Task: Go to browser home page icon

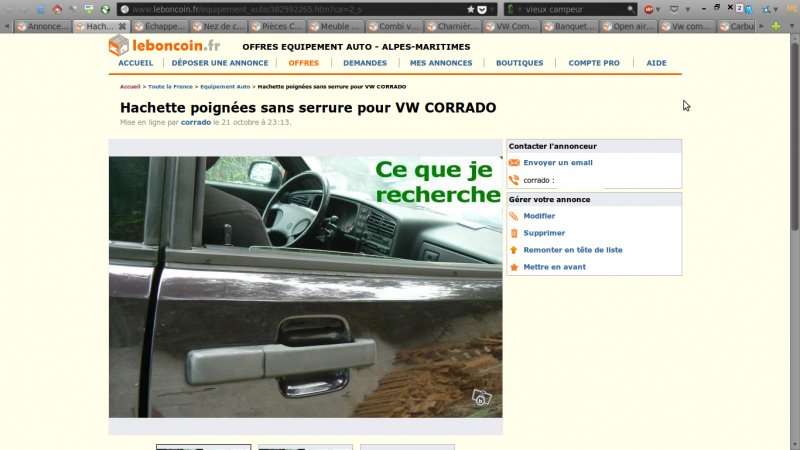Action: 57,9
